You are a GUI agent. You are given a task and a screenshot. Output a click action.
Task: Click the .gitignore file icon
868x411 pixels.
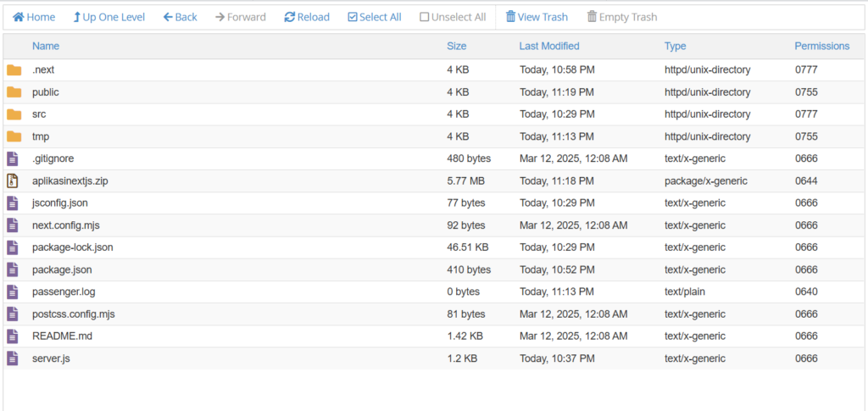point(13,158)
